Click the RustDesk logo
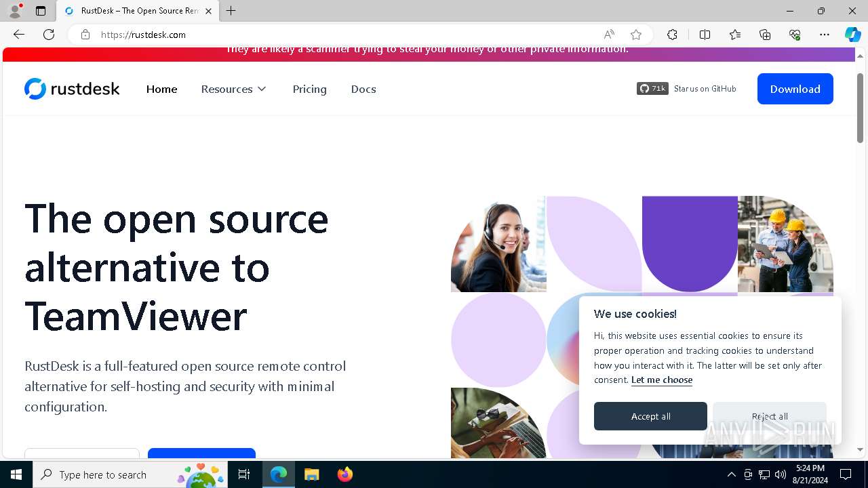Image resolution: width=868 pixels, height=488 pixels. pos(72,89)
